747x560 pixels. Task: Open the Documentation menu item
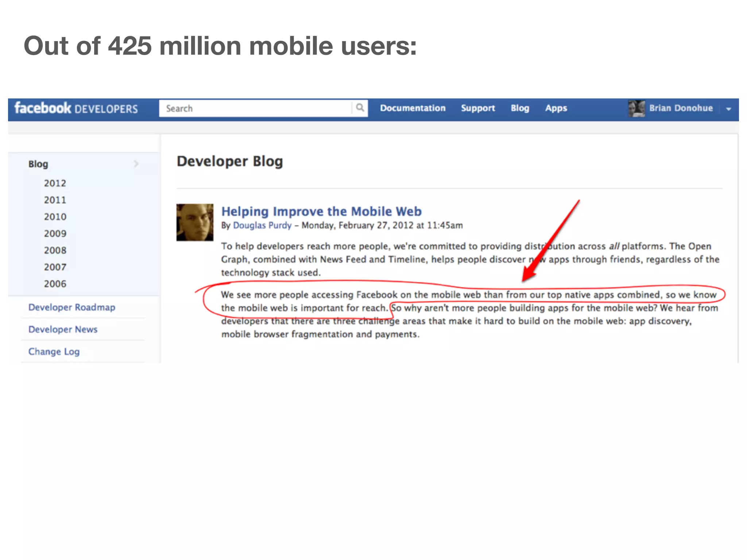(x=413, y=108)
